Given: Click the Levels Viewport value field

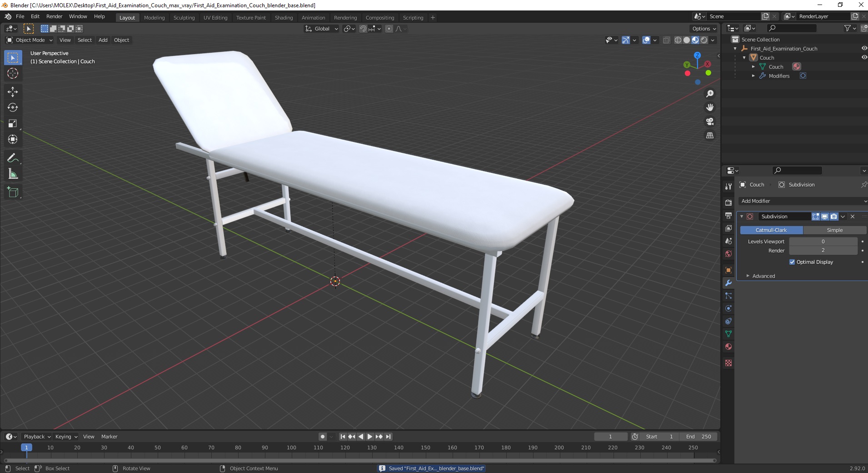Looking at the screenshot, I should (823, 242).
